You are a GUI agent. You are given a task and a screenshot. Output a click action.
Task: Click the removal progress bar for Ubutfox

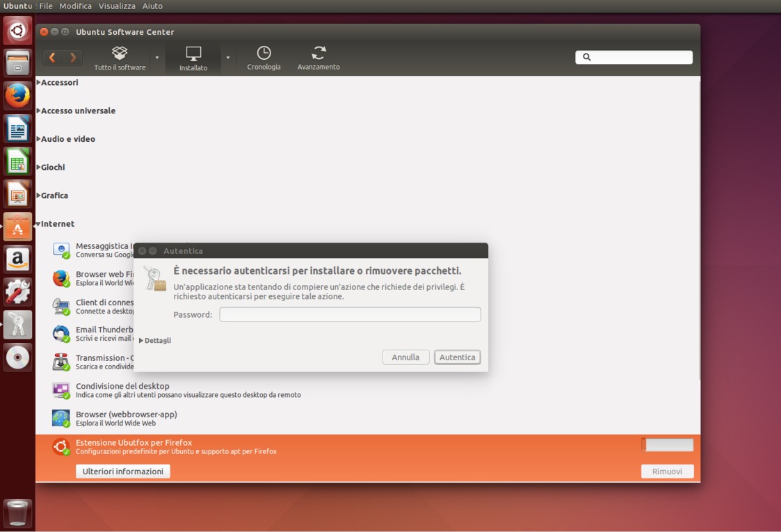tap(667, 445)
